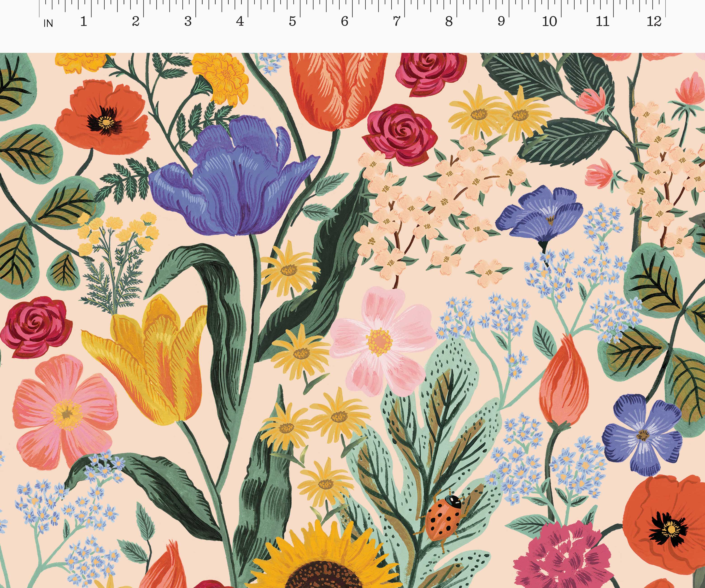Click the 'IN' label on ruler
This screenshot has width=705, height=588.
tap(48, 24)
